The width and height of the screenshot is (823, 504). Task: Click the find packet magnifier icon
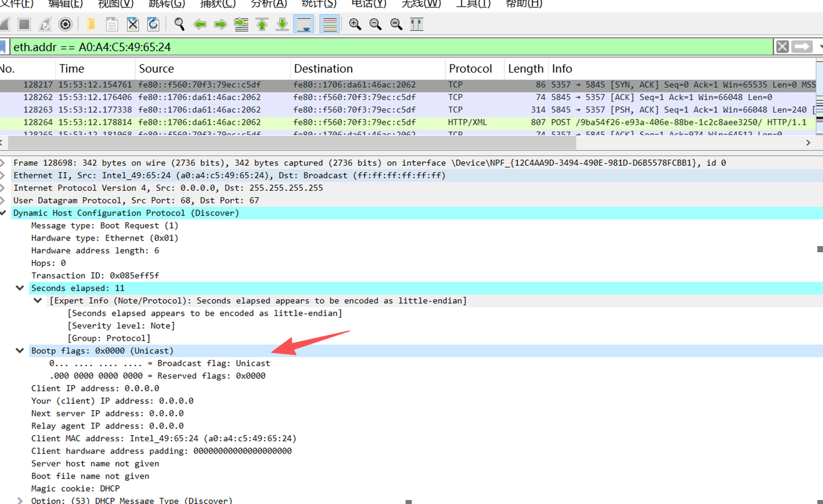pyautogui.click(x=179, y=24)
